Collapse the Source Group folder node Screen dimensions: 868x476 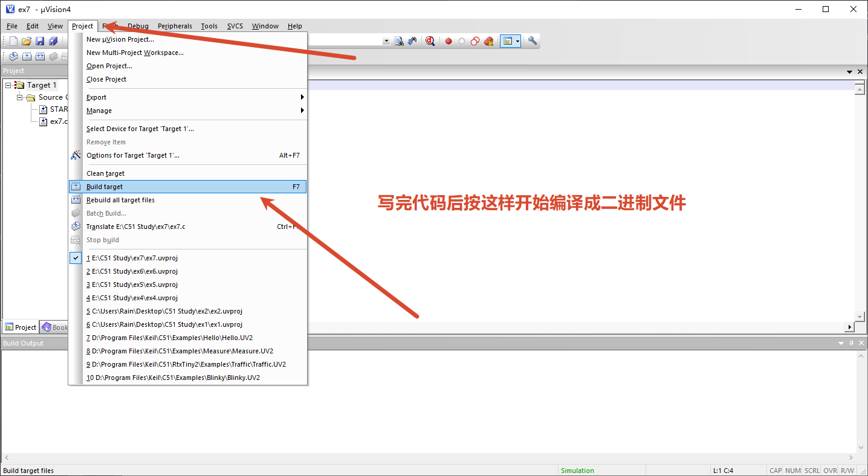pyautogui.click(x=19, y=97)
